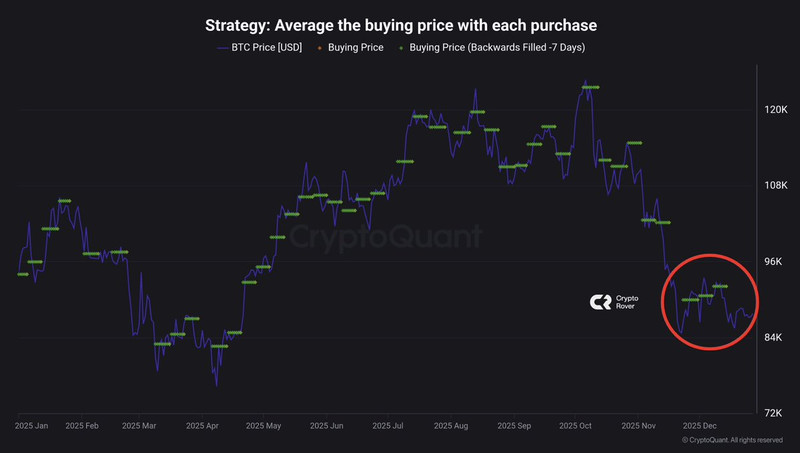Click the Crypto Rover brand text
Viewport: 800px width, 453px height.
pyautogui.click(x=627, y=303)
